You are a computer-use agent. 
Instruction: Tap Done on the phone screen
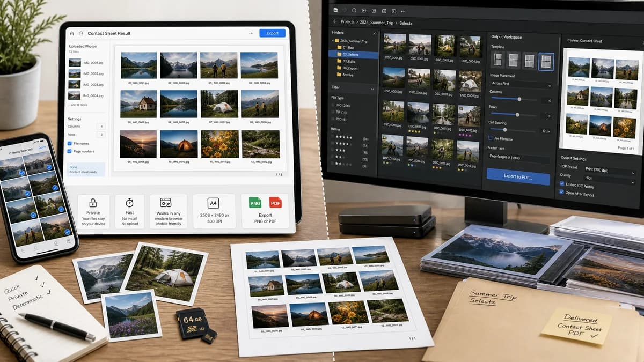(42, 147)
